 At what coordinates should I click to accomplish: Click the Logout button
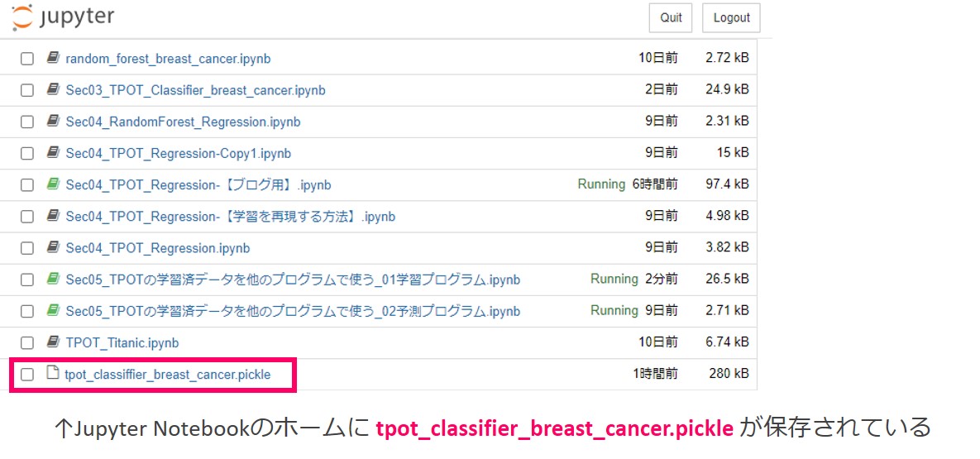pyautogui.click(x=731, y=17)
